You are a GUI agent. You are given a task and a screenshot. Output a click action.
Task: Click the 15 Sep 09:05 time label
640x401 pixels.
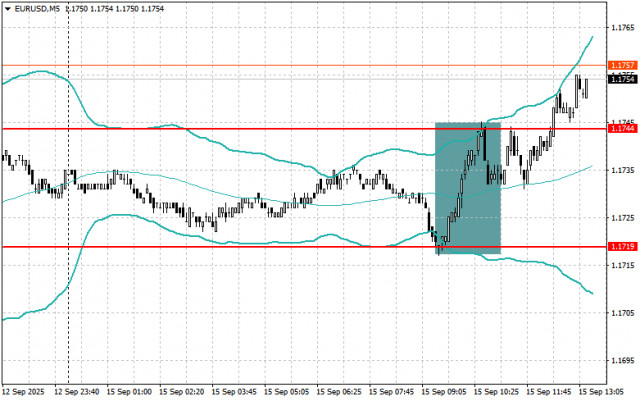444,392
